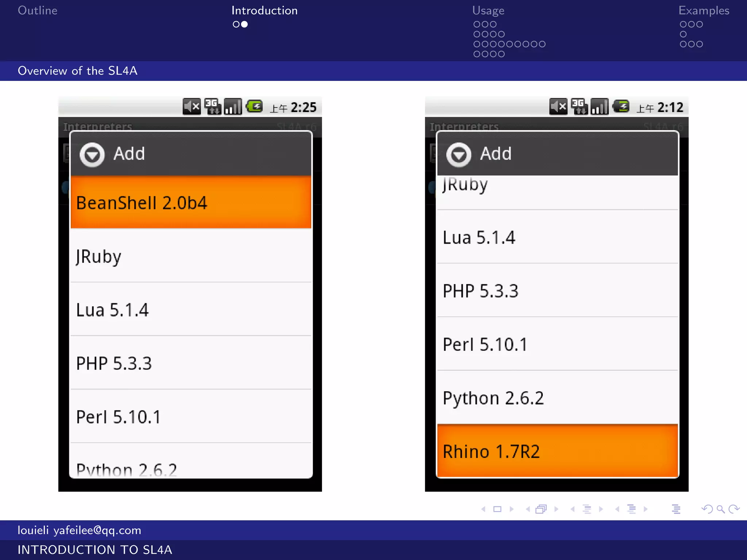Select the filled Introduction slide dot
This screenshot has height=560, width=747.
click(x=244, y=24)
